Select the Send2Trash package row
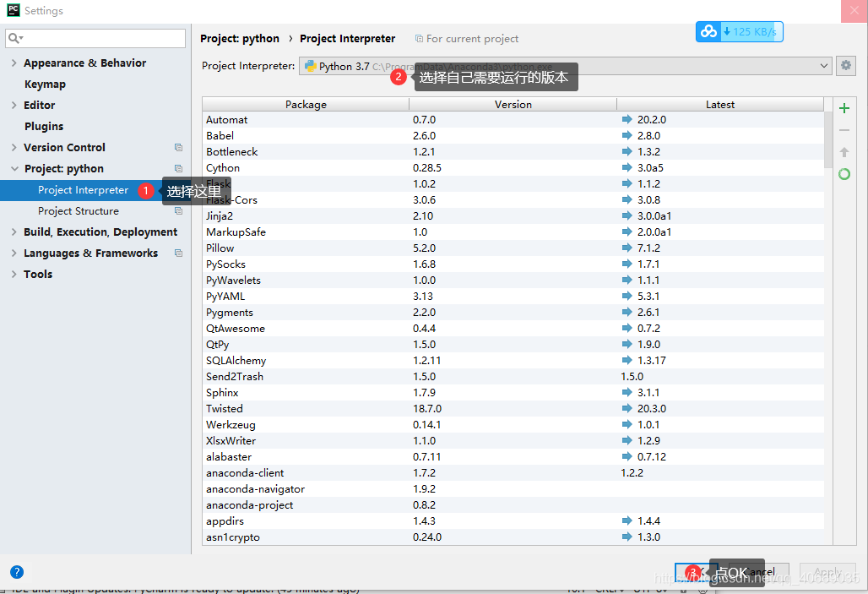 pos(513,376)
